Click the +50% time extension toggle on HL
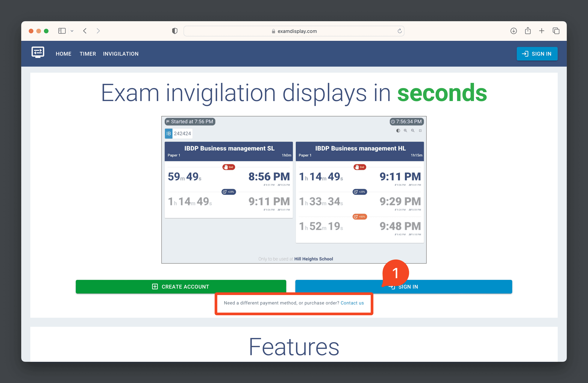Screen dimensions: 588x383 [360, 216]
